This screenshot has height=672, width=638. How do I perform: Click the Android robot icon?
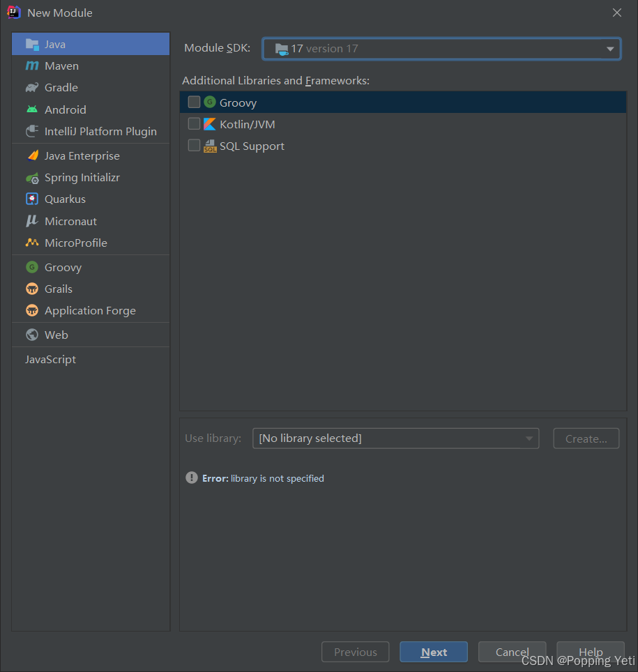coord(32,109)
